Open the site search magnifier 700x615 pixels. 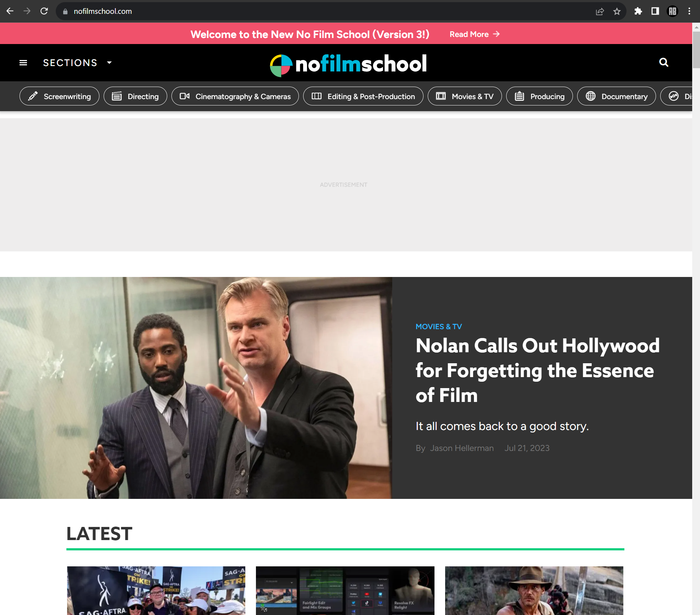click(x=663, y=62)
